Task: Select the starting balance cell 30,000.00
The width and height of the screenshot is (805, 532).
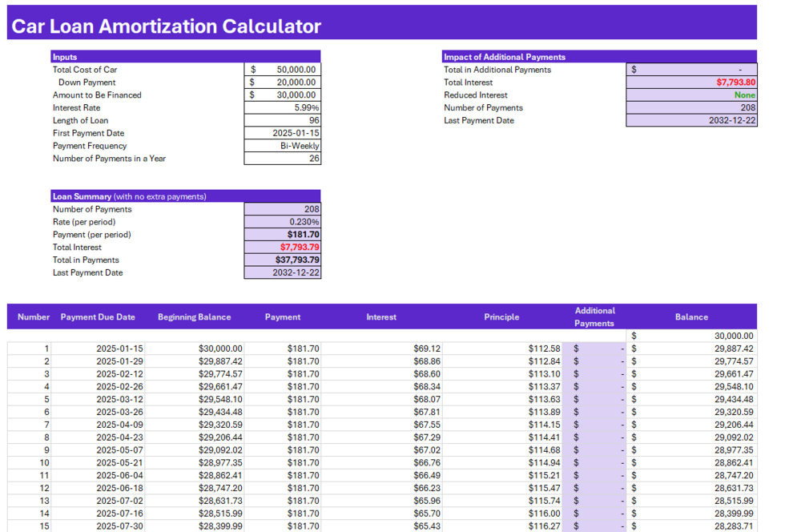Action: [691, 336]
